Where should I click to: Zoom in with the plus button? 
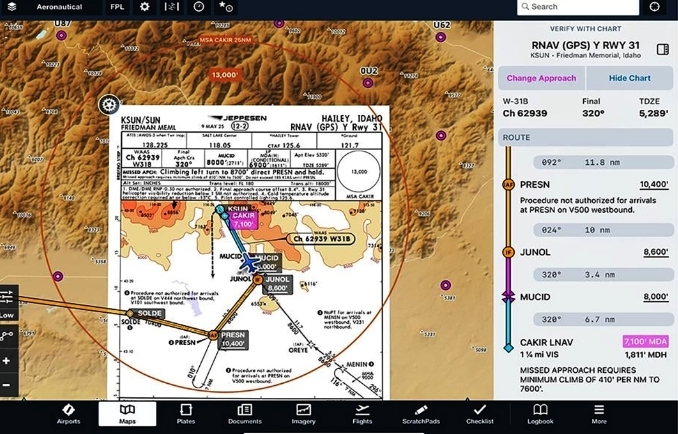click(7, 361)
